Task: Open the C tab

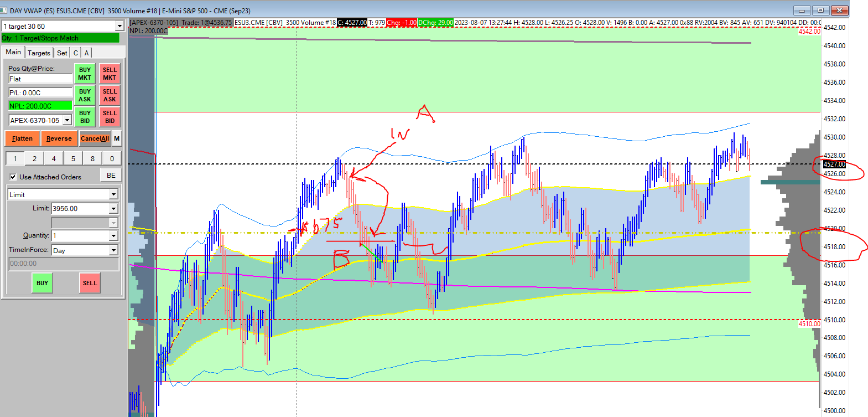Action: pyautogui.click(x=76, y=53)
